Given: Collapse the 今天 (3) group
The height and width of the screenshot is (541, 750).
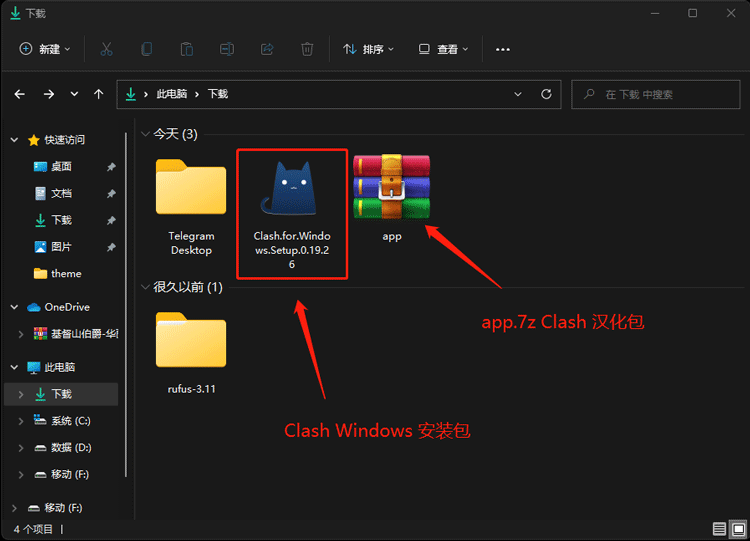Looking at the screenshot, I should [146, 134].
